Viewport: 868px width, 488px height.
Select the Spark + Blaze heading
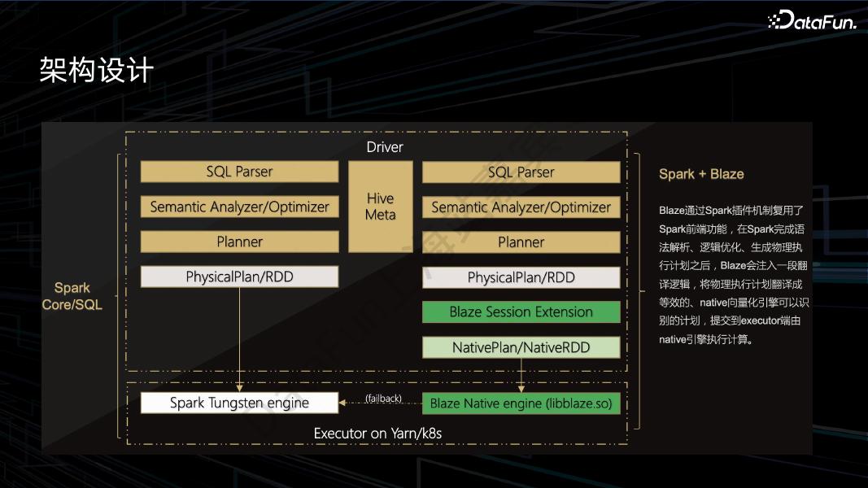click(x=700, y=173)
